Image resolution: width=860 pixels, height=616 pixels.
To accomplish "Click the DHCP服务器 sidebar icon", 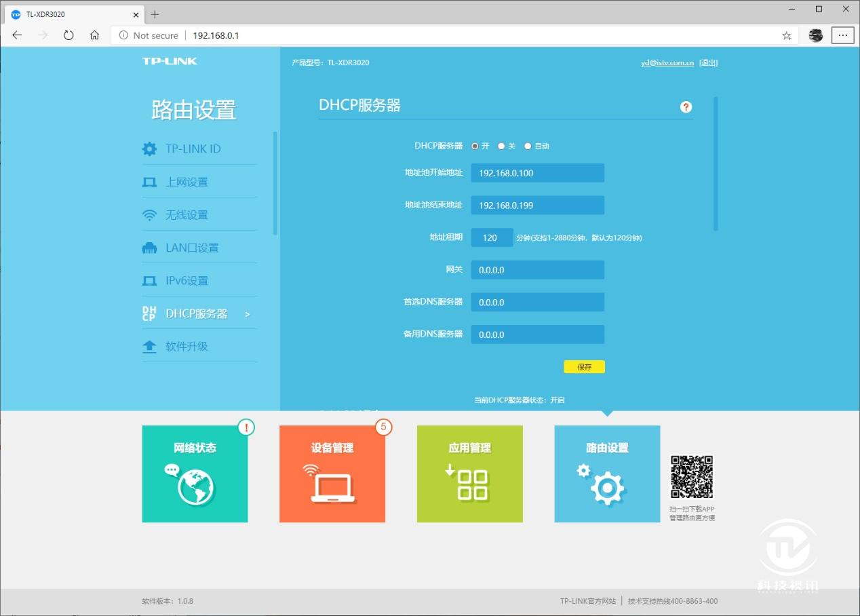I will (x=149, y=313).
